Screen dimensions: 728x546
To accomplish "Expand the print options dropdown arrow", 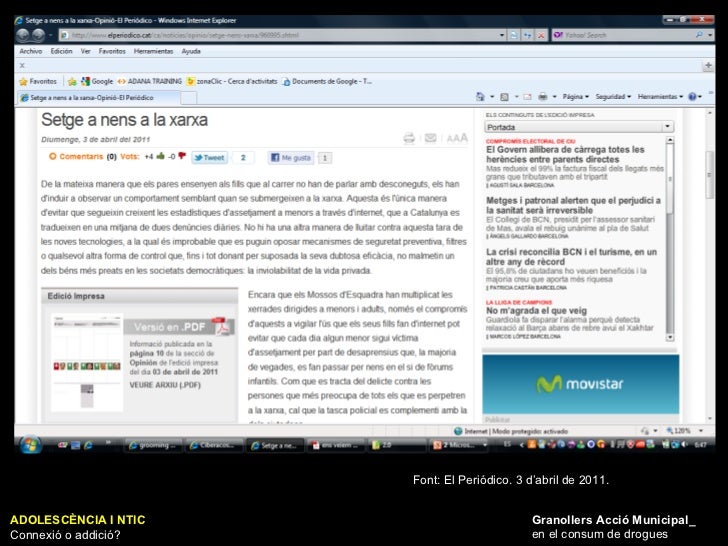I will point(554,97).
